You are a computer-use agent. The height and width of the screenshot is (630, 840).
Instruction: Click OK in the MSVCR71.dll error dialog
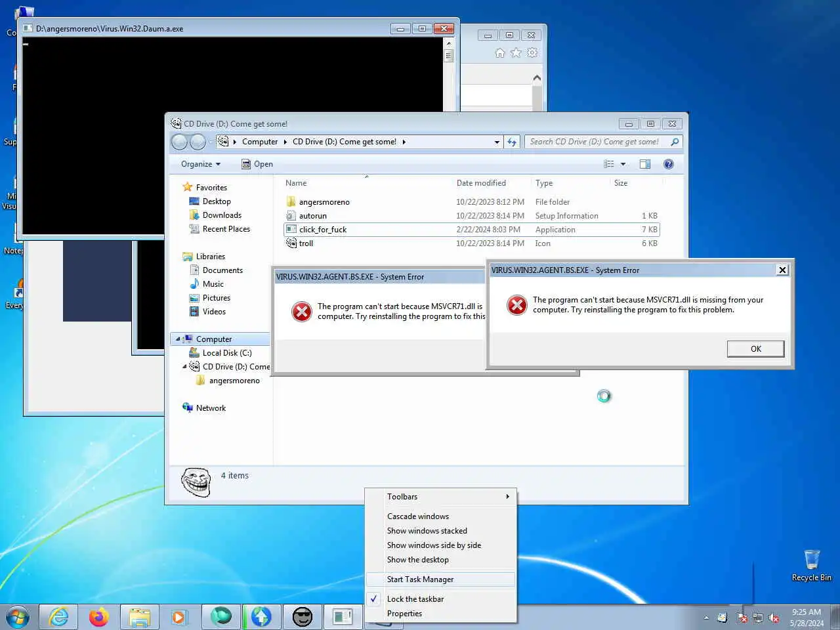pos(755,348)
